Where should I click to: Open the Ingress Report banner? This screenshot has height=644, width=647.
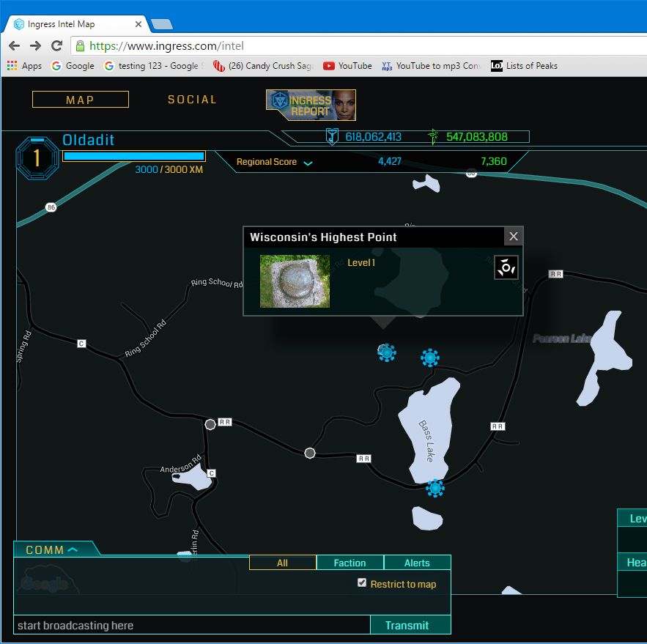pos(311,105)
